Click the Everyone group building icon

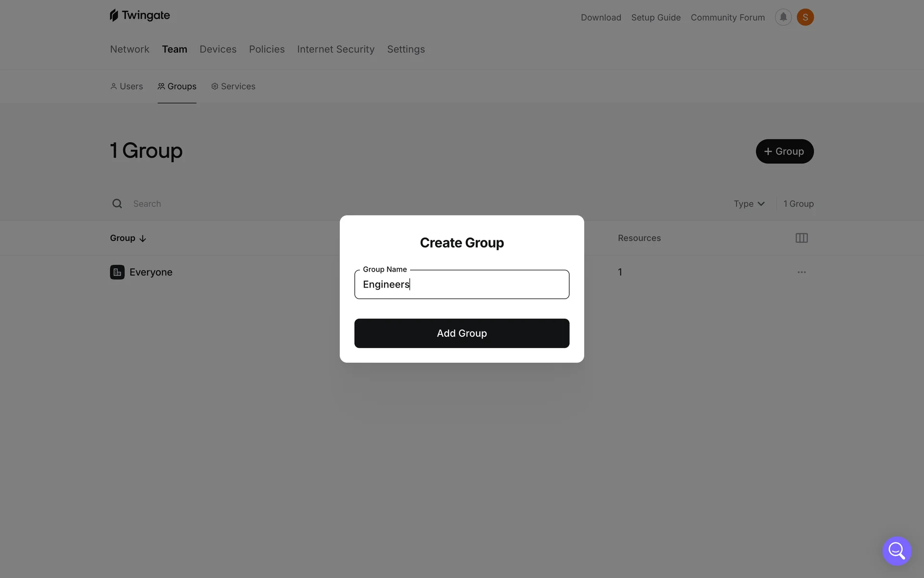pyautogui.click(x=117, y=272)
